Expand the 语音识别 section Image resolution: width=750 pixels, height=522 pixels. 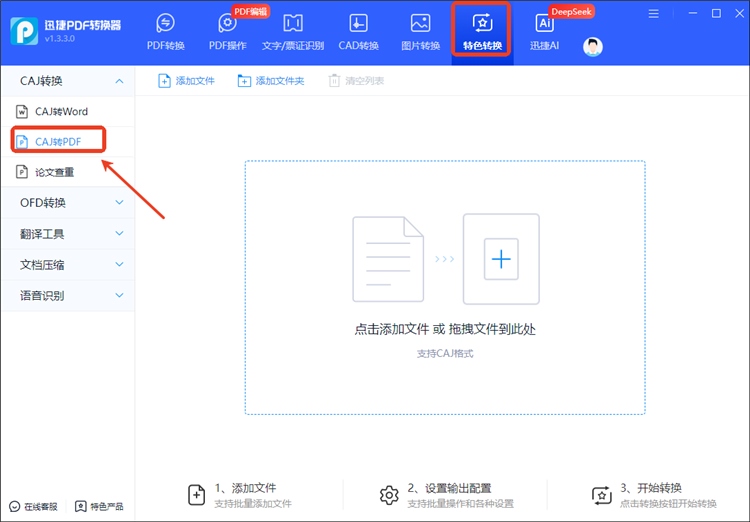click(x=119, y=295)
